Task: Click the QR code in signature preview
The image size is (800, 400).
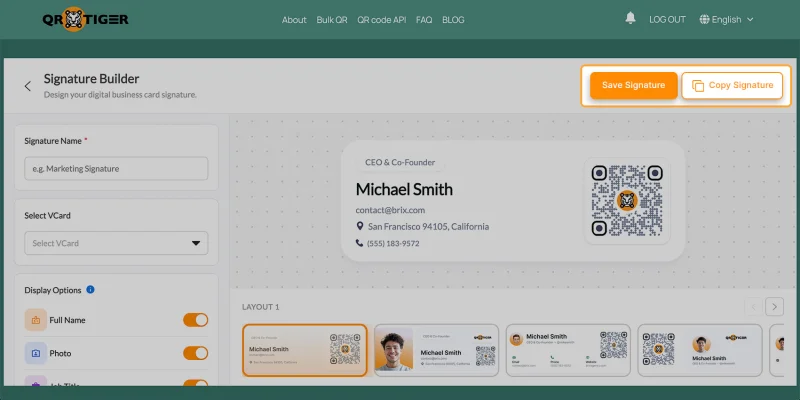Action: (x=627, y=201)
